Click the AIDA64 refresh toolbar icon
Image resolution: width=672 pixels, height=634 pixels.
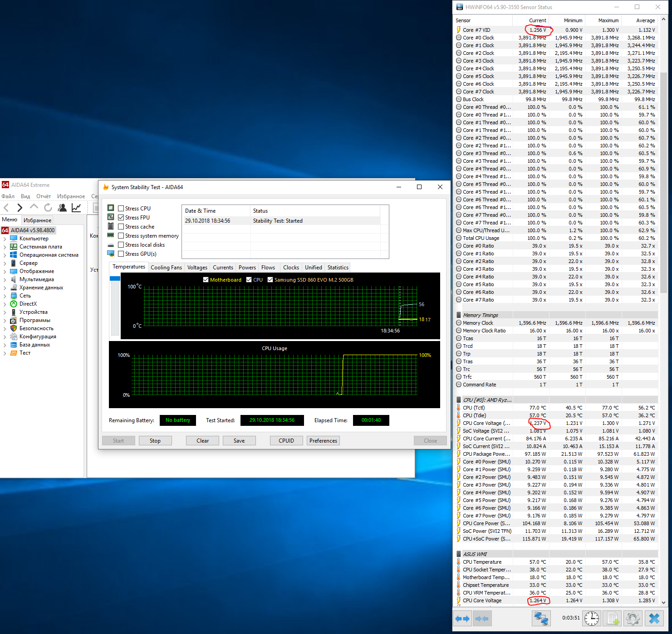click(x=48, y=208)
